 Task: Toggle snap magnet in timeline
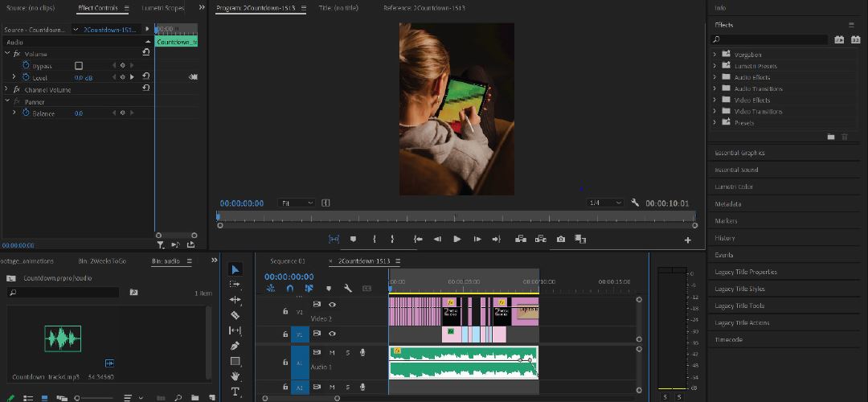pos(289,288)
